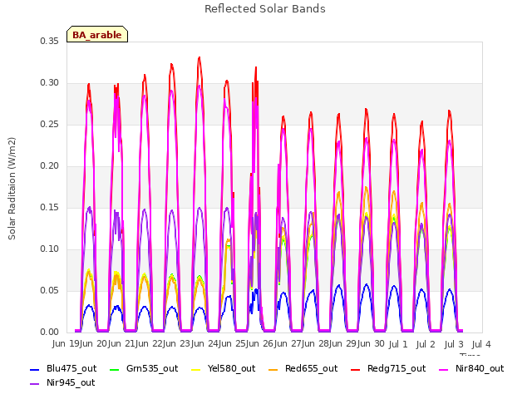532x399 pixels.
Task: Click the purple Nir945_out legend swatch
Action: click(x=35, y=384)
